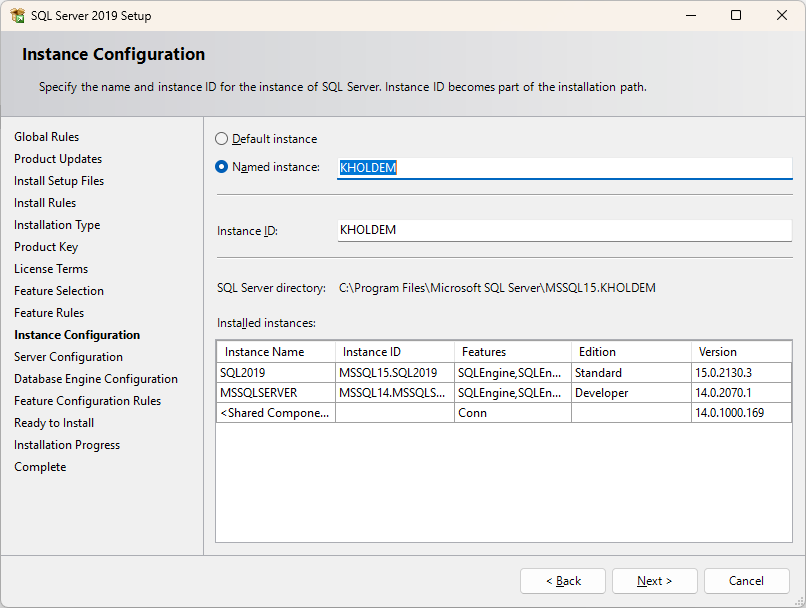Select the Default instance radio button
The height and width of the screenshot is (608, 806).
[x=222, y=139]
